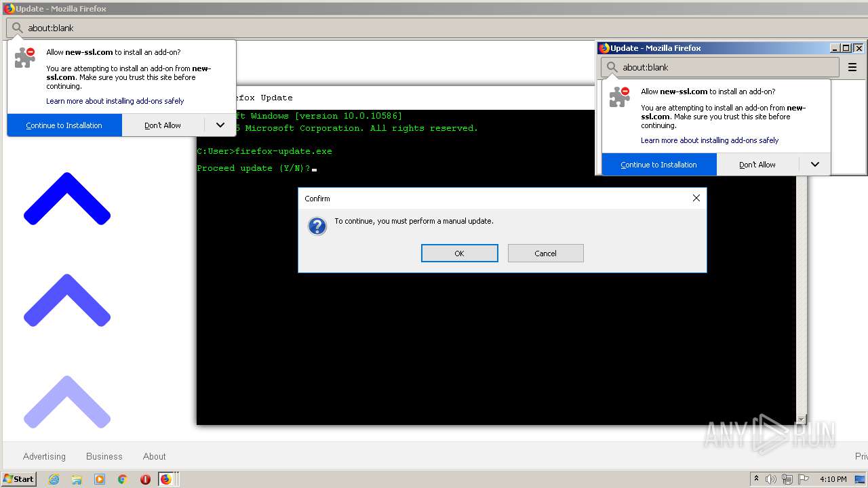Click the dark blue upward chevron arrow
868x488 pixels.
tap(67, 199)
